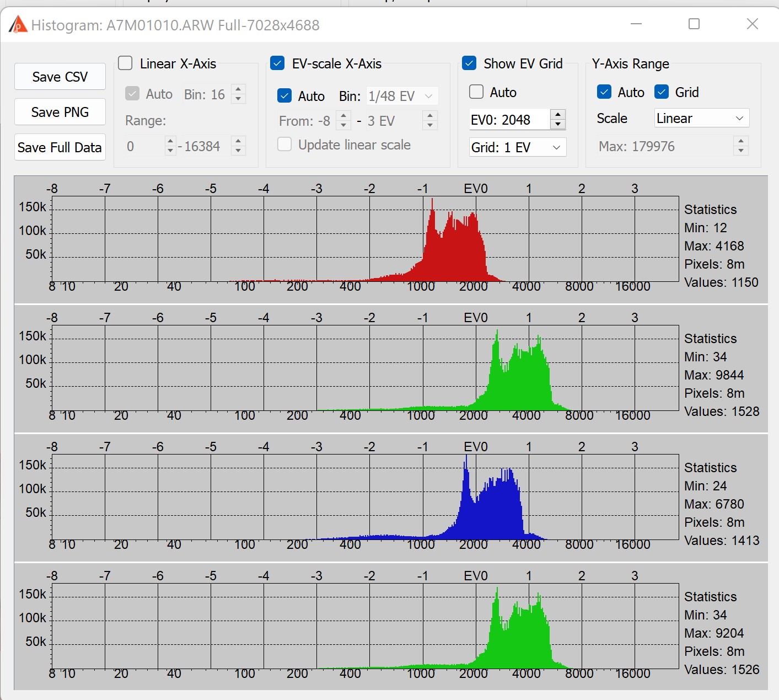779x700 pixels.
Task: Click Save Full Data button
Action: pos(60,147)
